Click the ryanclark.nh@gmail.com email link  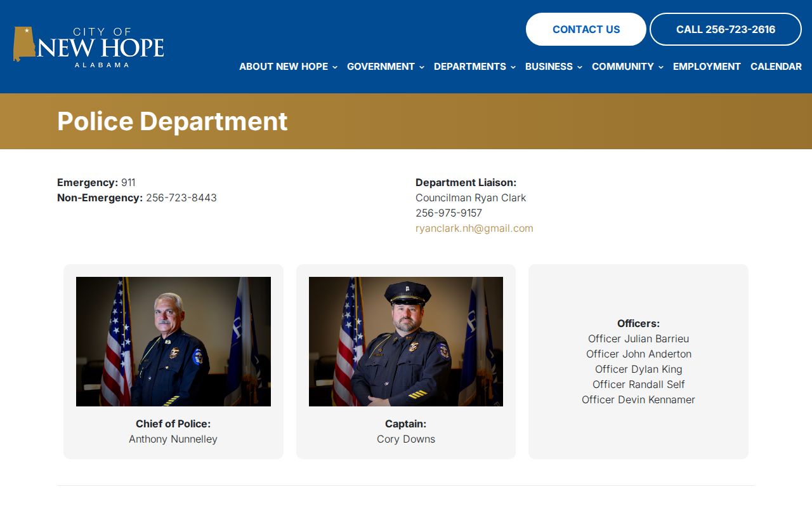pos(475,229)
